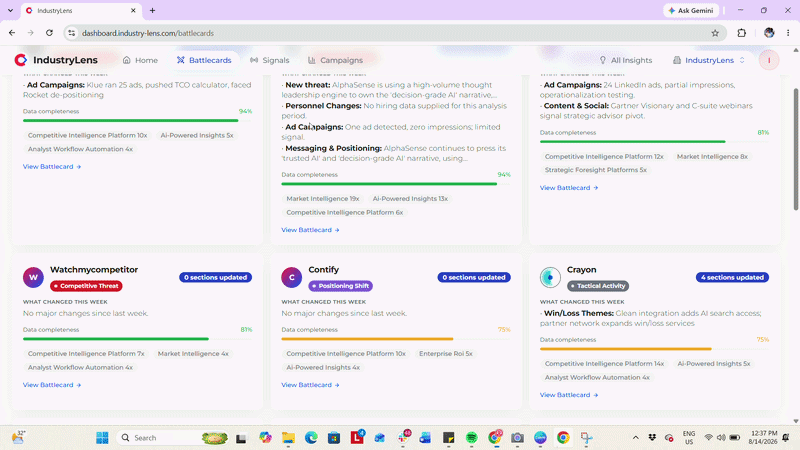Open the Windows Start menu
This screenshot has height=450, width=800.
(x=102, y=438)
